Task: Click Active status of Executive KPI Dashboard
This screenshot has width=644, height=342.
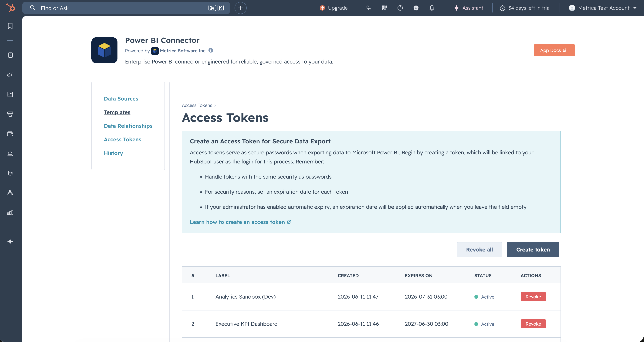Action: [x=484, y=324]
